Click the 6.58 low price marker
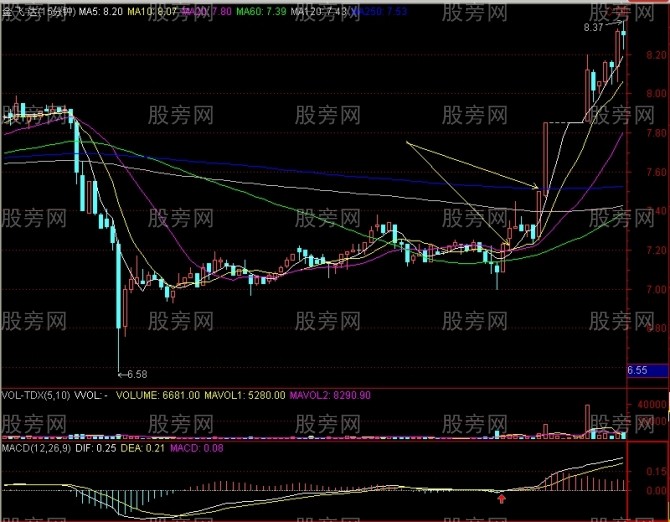This screenshot has width=670, height=522. [137, 374]
